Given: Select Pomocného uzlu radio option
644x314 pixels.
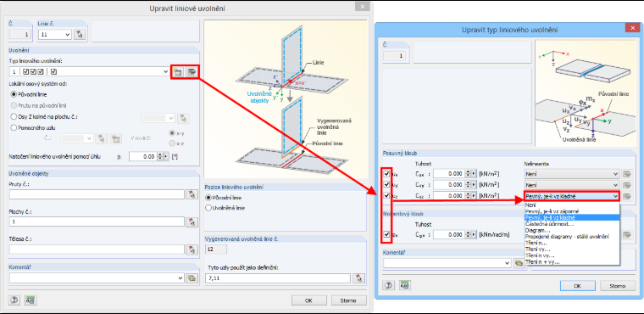Looking at the screenshot, I should tap(14, 127).
